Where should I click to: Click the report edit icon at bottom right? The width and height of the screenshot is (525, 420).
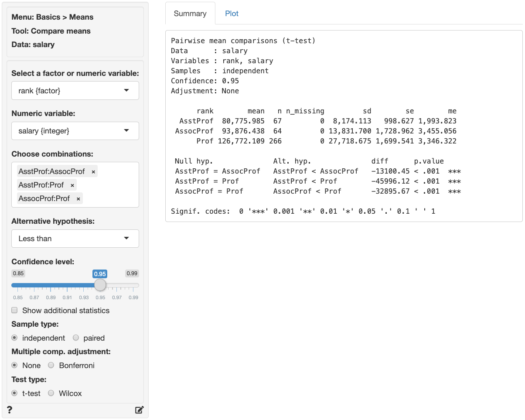click(x=139, y=410)
